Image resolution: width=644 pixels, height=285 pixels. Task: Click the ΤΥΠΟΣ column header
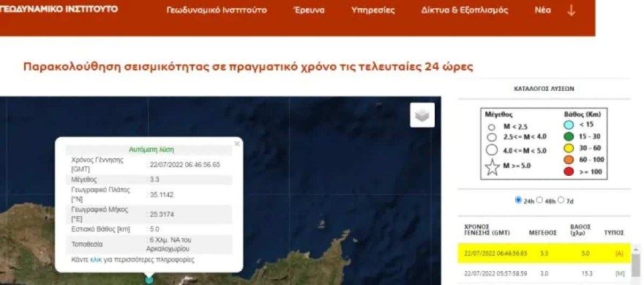tap(614, 233)
